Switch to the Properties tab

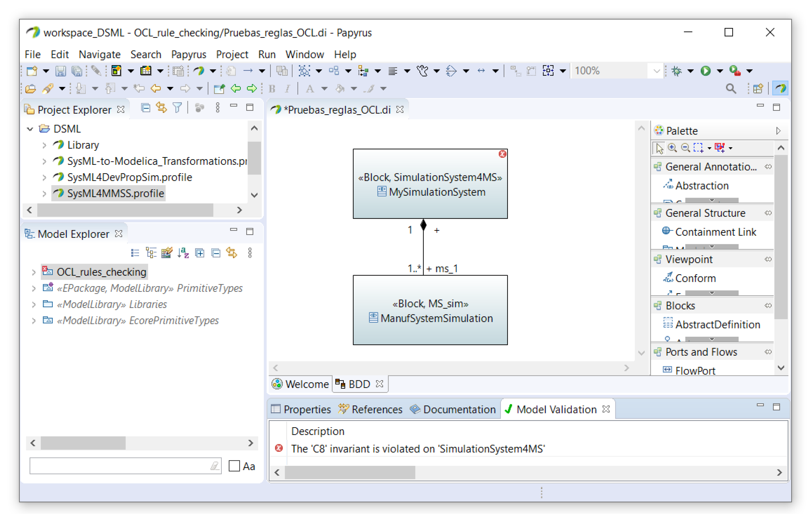pos(301,410)
